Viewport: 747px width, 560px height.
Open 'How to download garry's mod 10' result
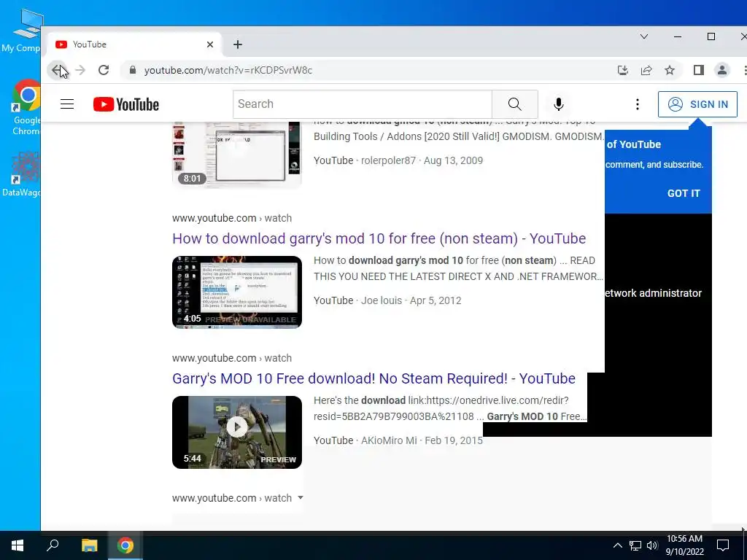379,238
